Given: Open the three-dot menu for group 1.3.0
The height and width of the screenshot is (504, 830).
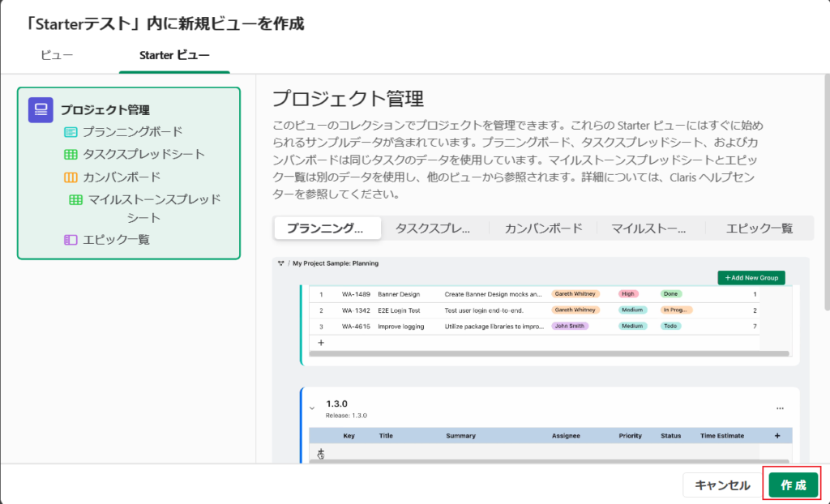Looking at the screenshot, I should (780, 408).
